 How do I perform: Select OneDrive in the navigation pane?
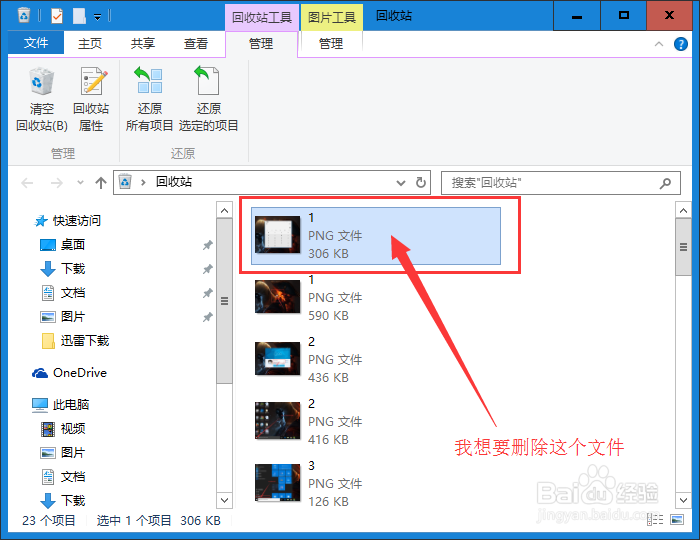tap(69, 373)
